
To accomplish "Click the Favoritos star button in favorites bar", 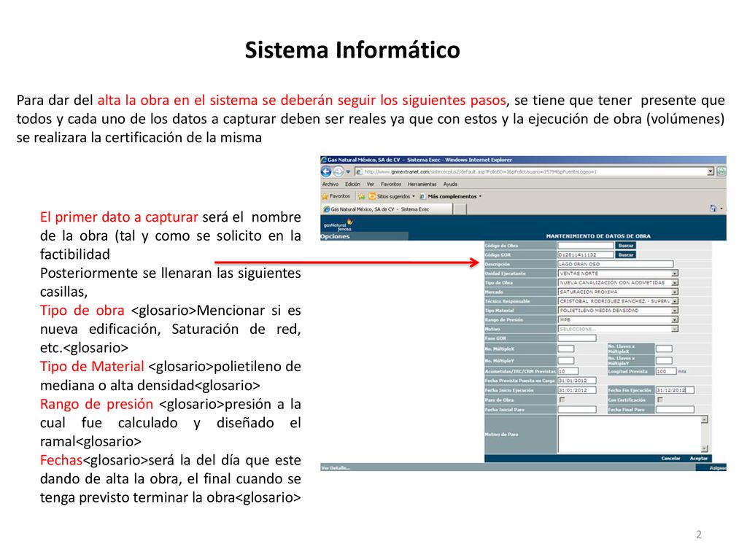I will [x=336, y=196].
